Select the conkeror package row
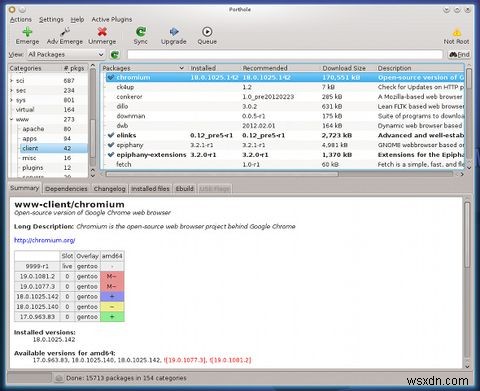The width and height of the screenshot is (480, 391). [283, 97]
